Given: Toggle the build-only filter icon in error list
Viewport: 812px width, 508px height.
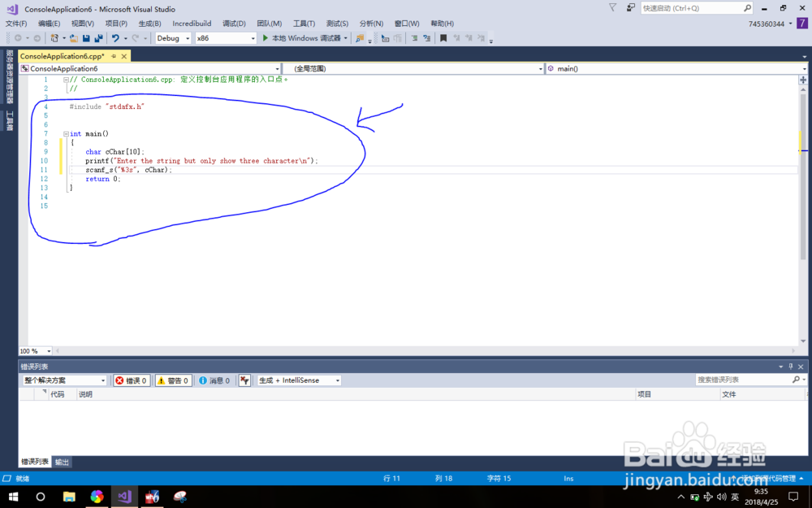Looking at the screenshot, I should pyautogui.click(x=244, y=380).
